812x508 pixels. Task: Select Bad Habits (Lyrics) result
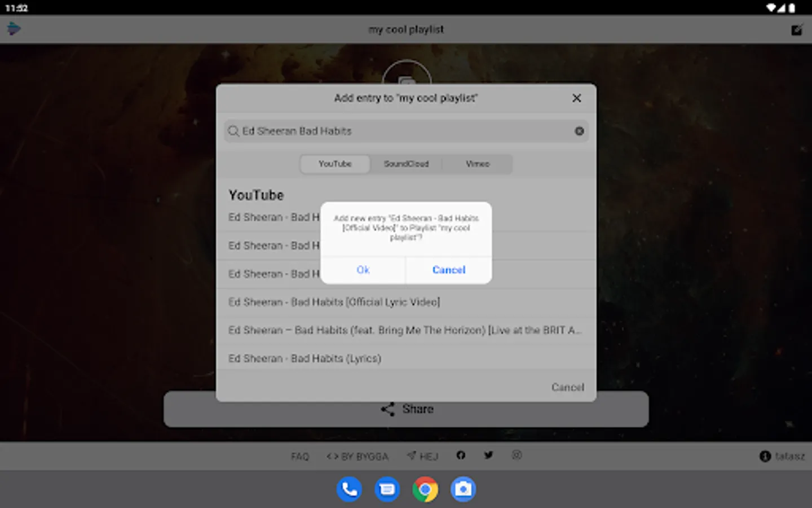(x=406, y=358)
